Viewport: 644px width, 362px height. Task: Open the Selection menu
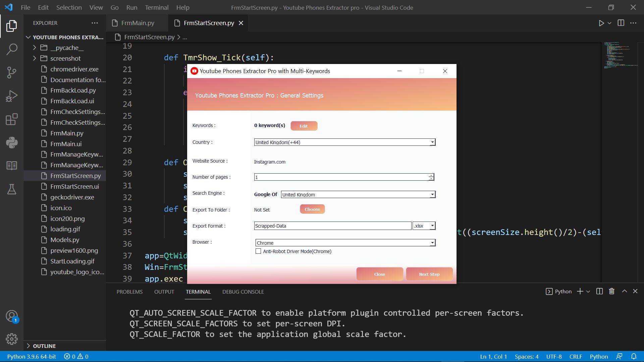(x=69, y=7)
